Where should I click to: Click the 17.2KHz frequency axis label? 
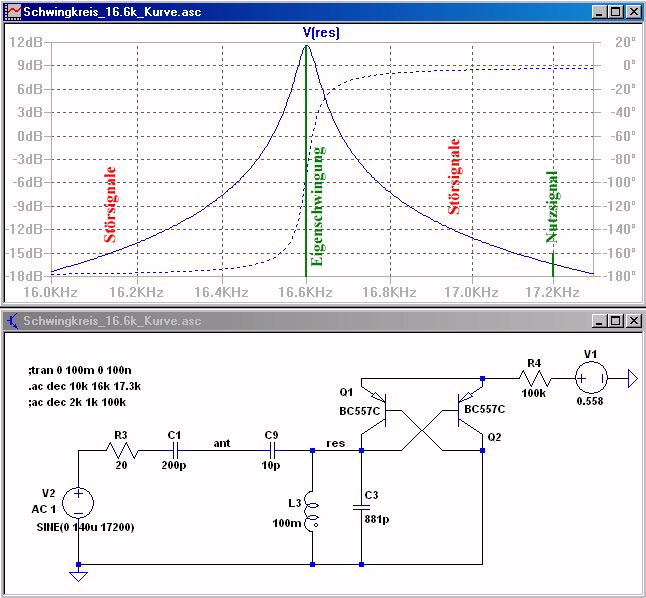(x=552, y=292)
